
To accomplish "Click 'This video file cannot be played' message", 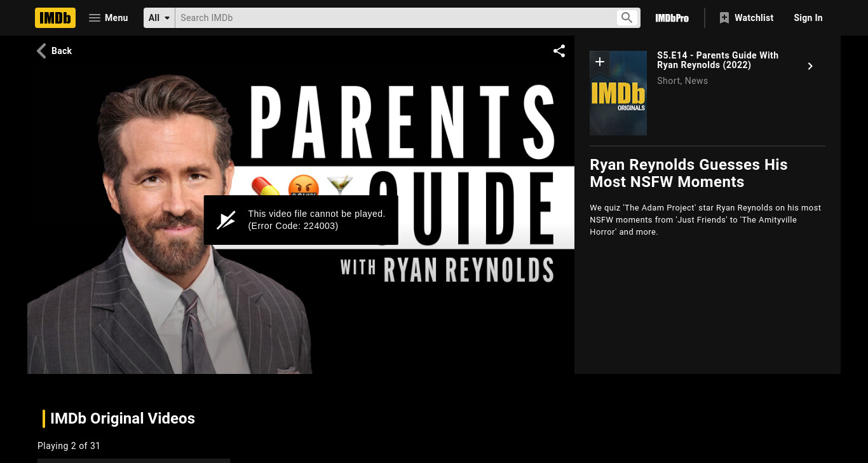I will coord(316,220).
